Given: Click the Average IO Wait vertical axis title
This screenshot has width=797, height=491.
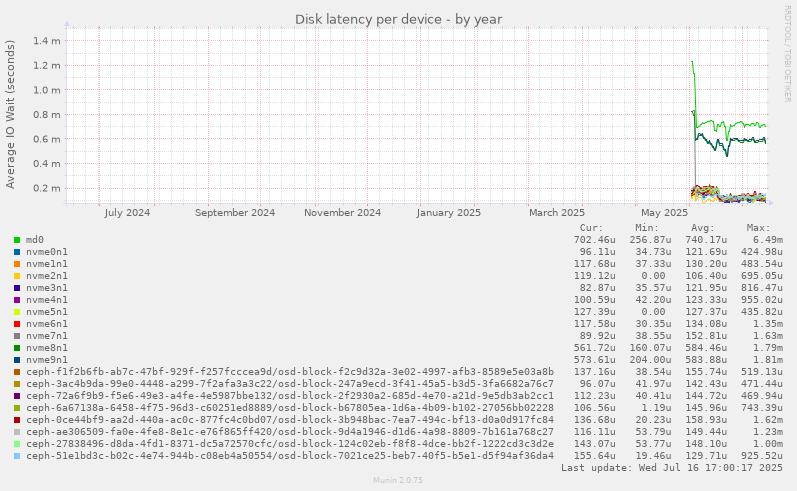Looking at the screenshot, I should point(10,114).
